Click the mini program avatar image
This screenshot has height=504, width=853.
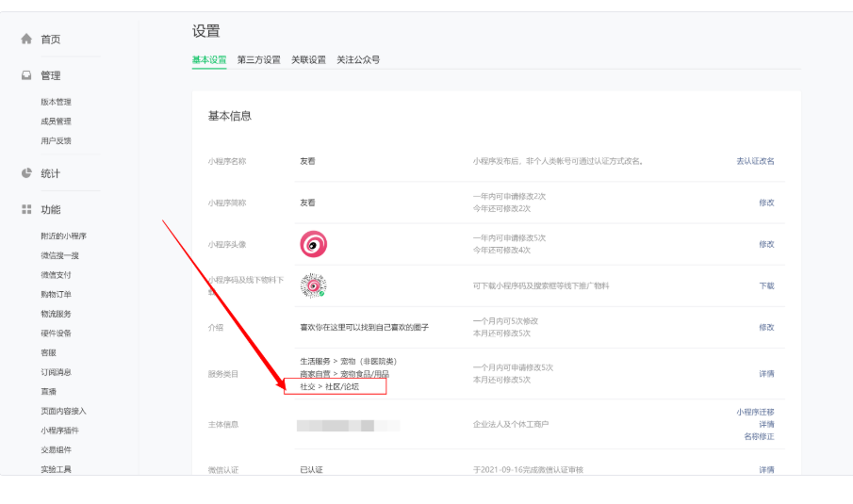tap(313, 244)
